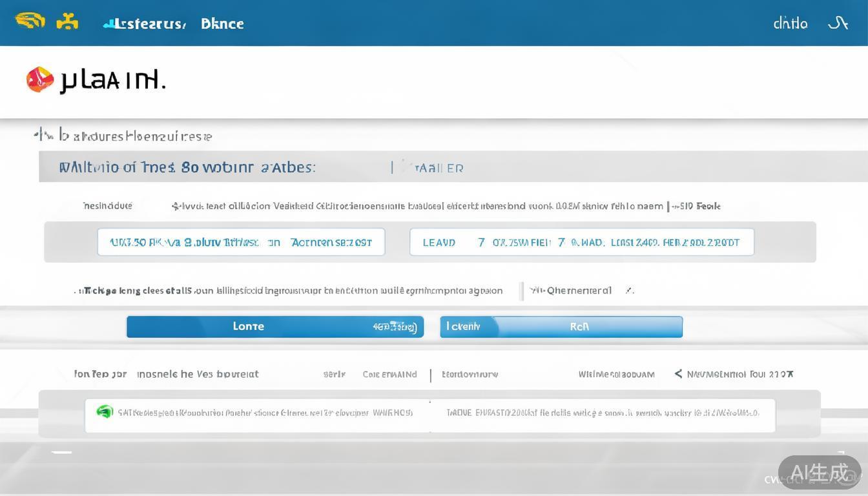Click the small x beside Qhernenerd
This screenshot has height=496, width=868.
point(628,291)
